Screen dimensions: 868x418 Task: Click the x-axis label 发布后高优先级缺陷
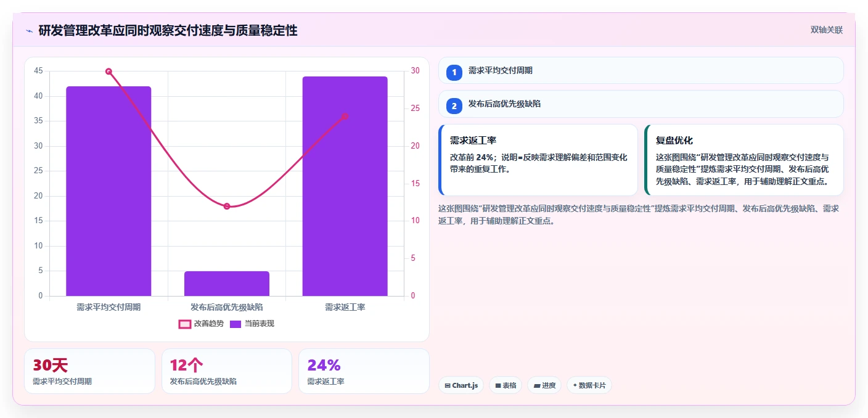pyautogui.click(x=227, y=306)
